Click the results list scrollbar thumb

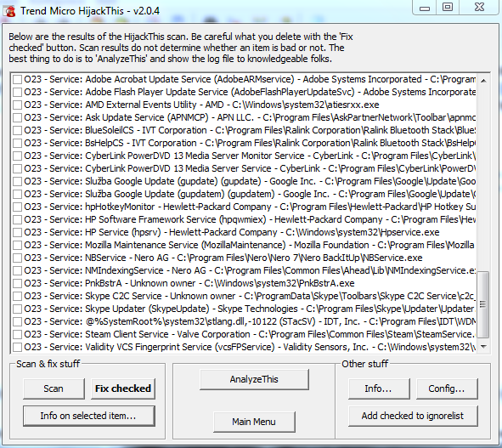(x=483, y=304)
